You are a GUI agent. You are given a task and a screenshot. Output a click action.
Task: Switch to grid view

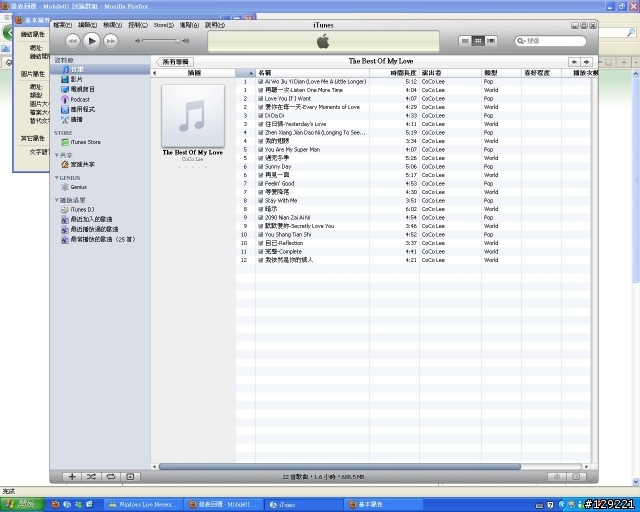click(478, 41)
